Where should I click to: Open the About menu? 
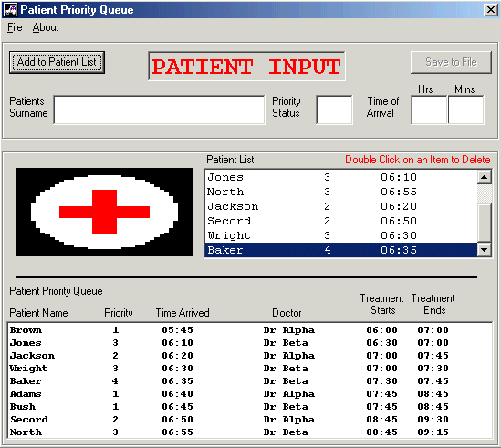46,27
